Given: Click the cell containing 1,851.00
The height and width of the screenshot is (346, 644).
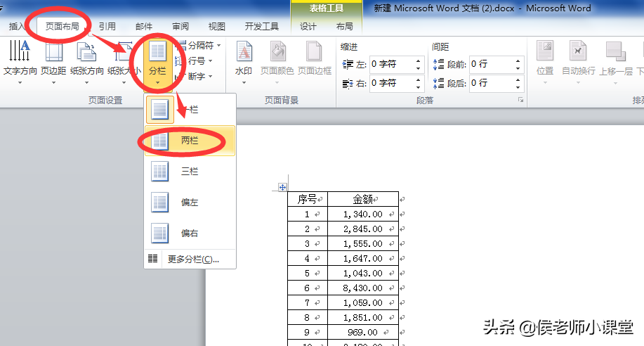Looking at the screenshot, I should tap(363, 318).
